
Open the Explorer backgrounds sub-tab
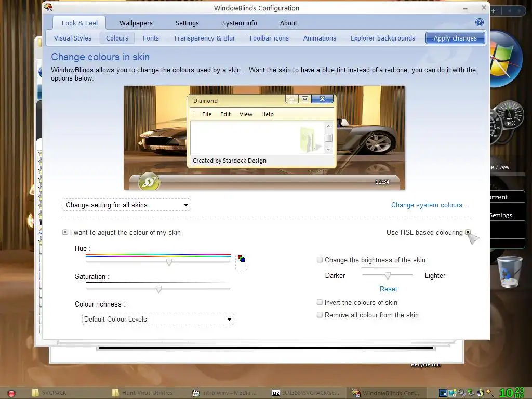pyautogui.click(x=383, y=38)
